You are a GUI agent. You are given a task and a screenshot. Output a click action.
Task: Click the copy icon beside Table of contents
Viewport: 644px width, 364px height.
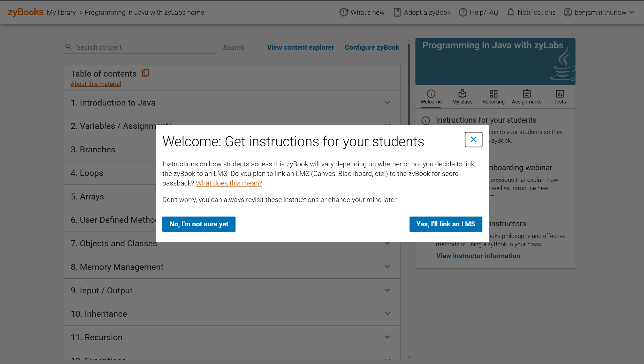click(x=146, y=73)
